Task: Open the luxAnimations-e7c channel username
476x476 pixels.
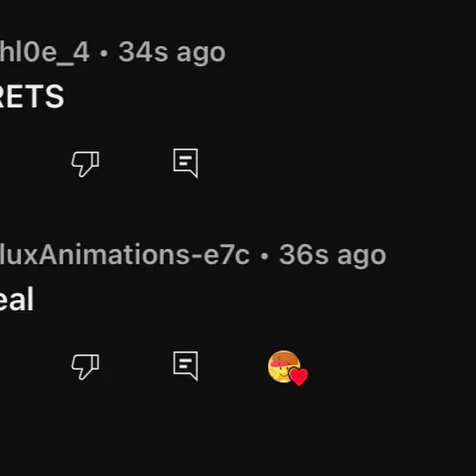Action: 125,254
